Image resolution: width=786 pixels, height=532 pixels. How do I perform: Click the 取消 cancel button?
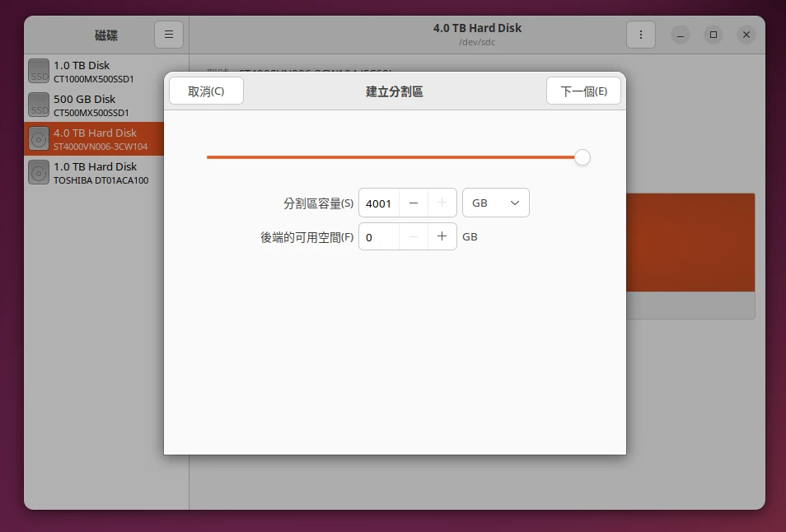206,91
